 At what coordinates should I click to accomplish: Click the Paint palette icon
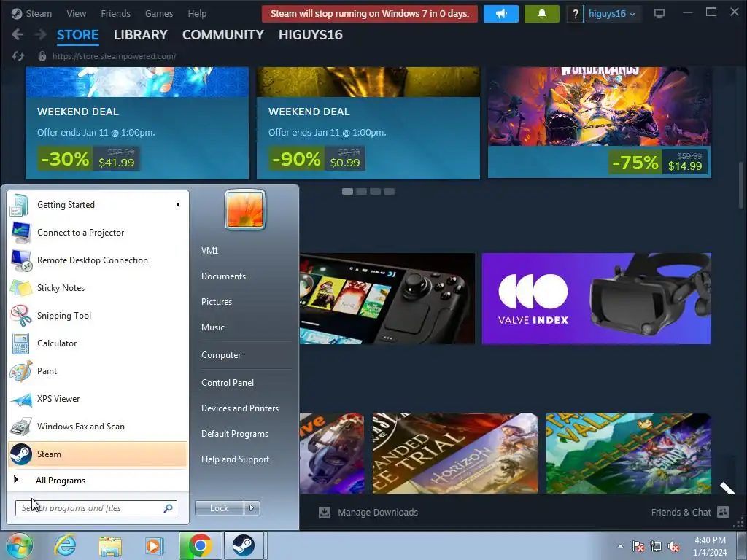coord(20,371)
